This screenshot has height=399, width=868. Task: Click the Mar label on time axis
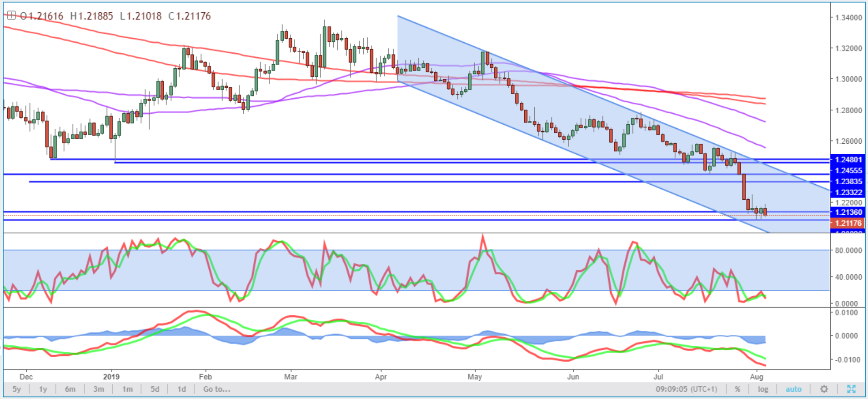[x=291, y=377]
